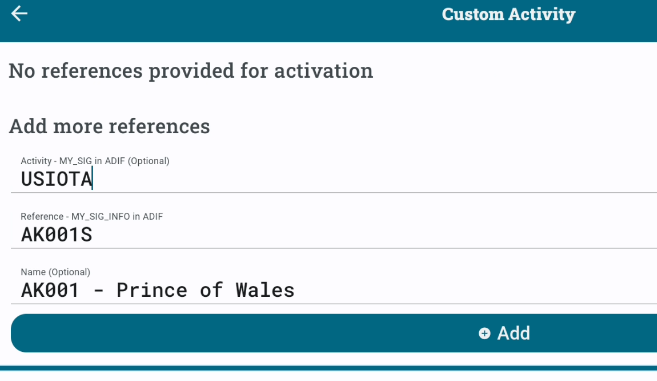This screenshot has width=657, height=381.
Task: Click the 'Reference - MY_SIG_INFO in ADIF' label
Action: (92, 217)
